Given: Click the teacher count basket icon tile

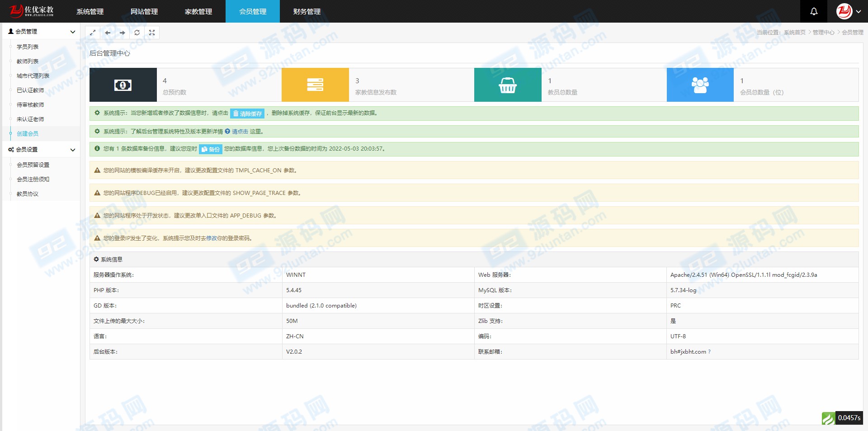Looking at the screenshot, I should pyautogui.click(x=508, y=85).
